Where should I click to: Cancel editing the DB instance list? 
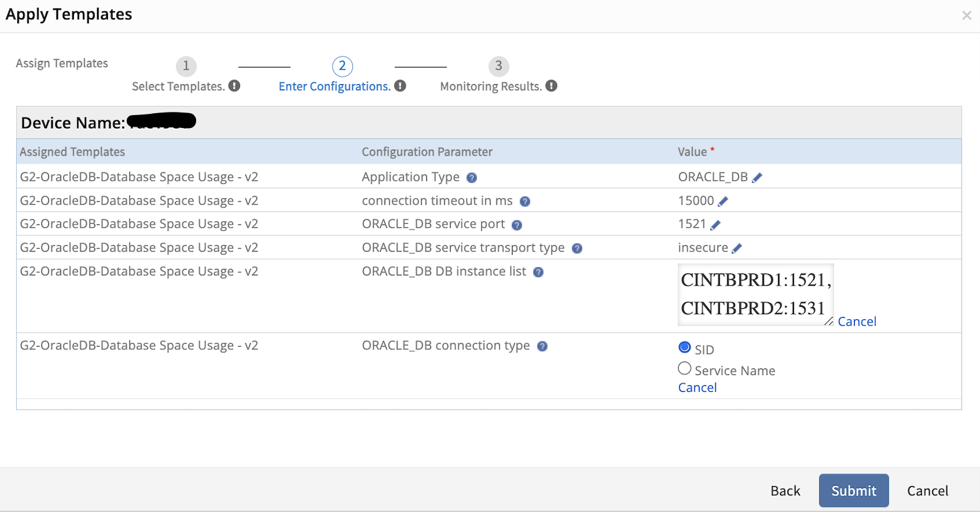click(857, 322)
